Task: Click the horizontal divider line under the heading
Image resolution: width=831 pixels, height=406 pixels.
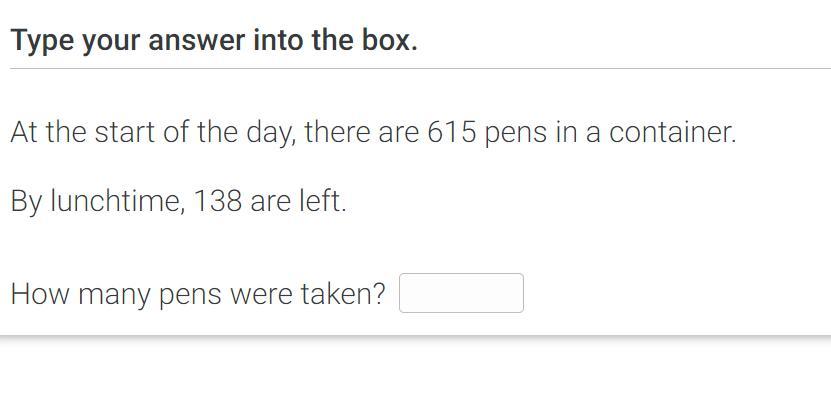Action: point(420,68)
